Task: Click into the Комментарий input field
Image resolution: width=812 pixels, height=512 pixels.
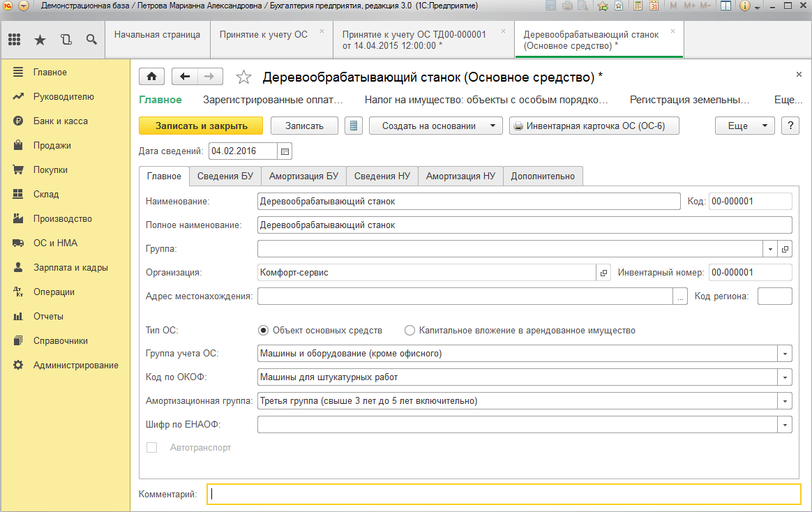Action: pos(503,494)
